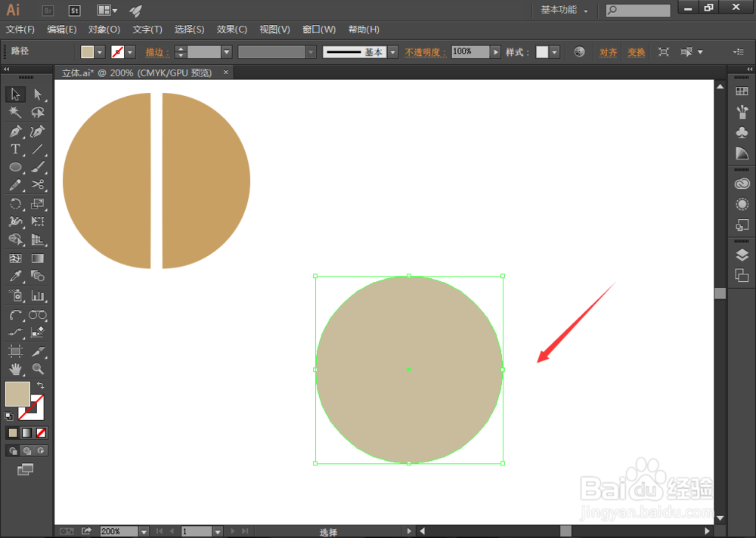Click the 对齐 align link
Screen dimensions: 756x538
(608, 52)
